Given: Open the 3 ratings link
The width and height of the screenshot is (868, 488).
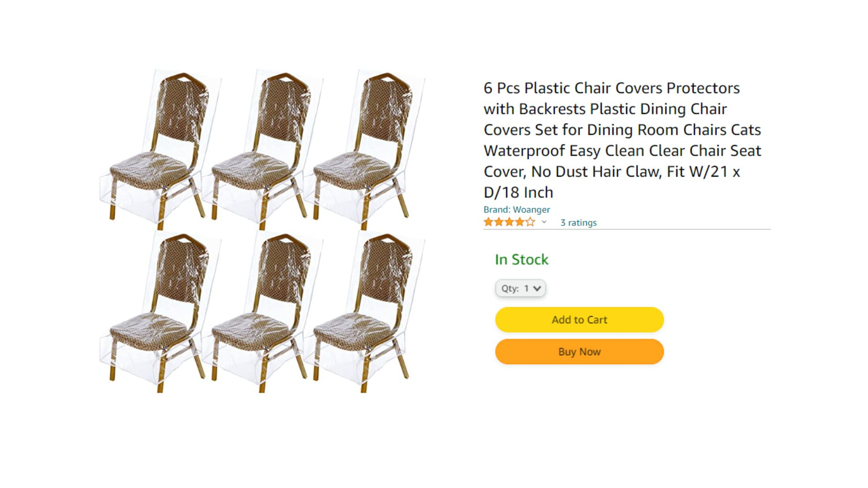Looking at the screenshot, I should coord(578,222).
